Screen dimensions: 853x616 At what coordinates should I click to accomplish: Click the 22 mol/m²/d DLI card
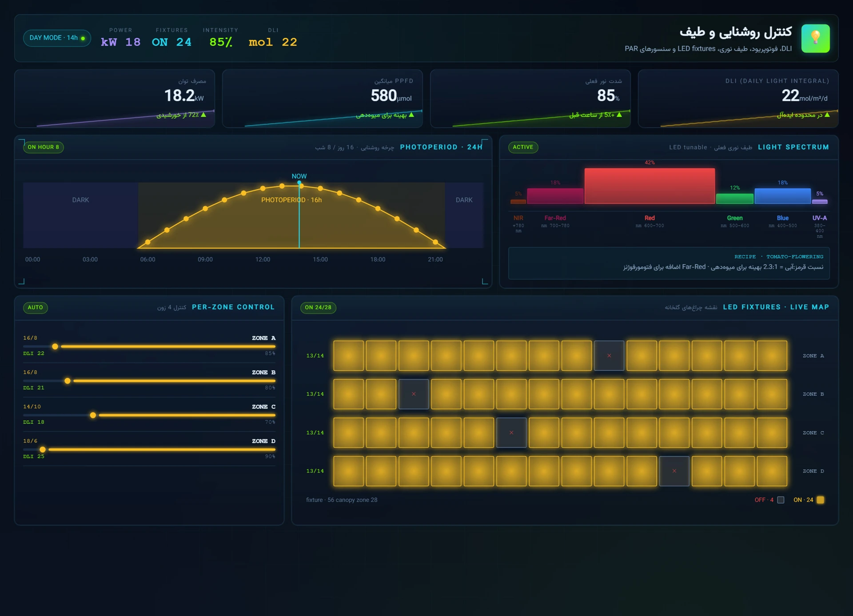coord(738,99)
